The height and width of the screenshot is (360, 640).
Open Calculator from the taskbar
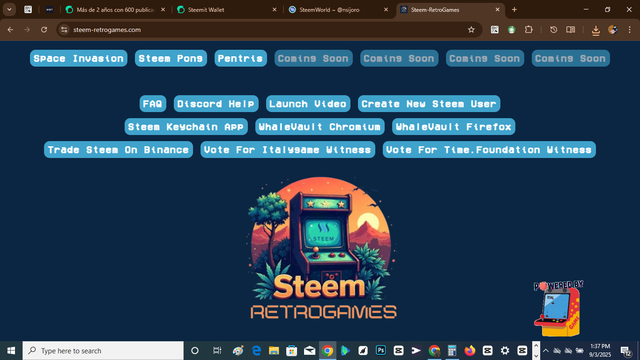[452, 351]
